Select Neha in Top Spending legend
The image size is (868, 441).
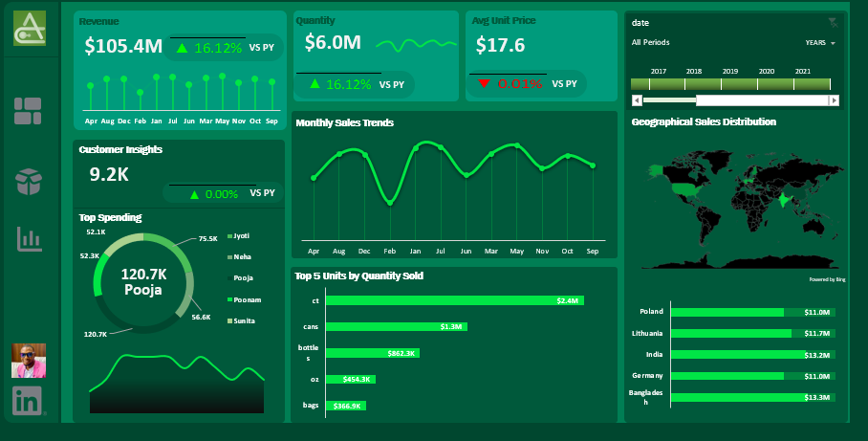pos(239,257)
